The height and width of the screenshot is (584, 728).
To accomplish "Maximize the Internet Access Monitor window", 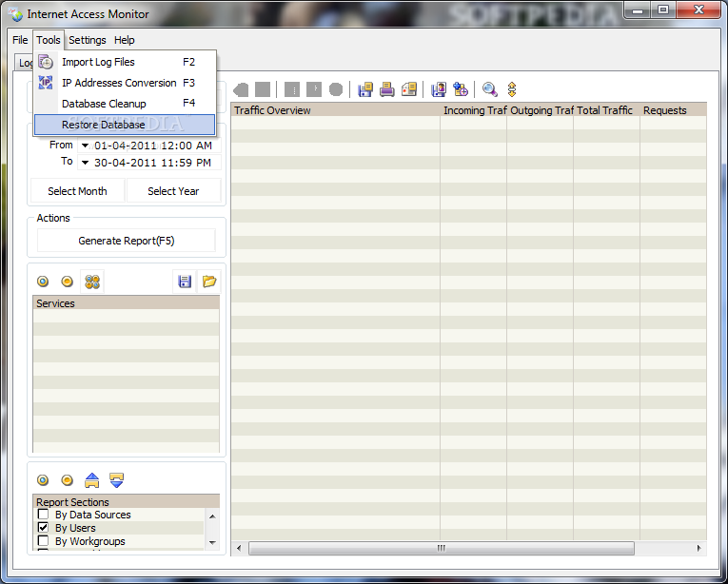I will (x=663, y=10).
